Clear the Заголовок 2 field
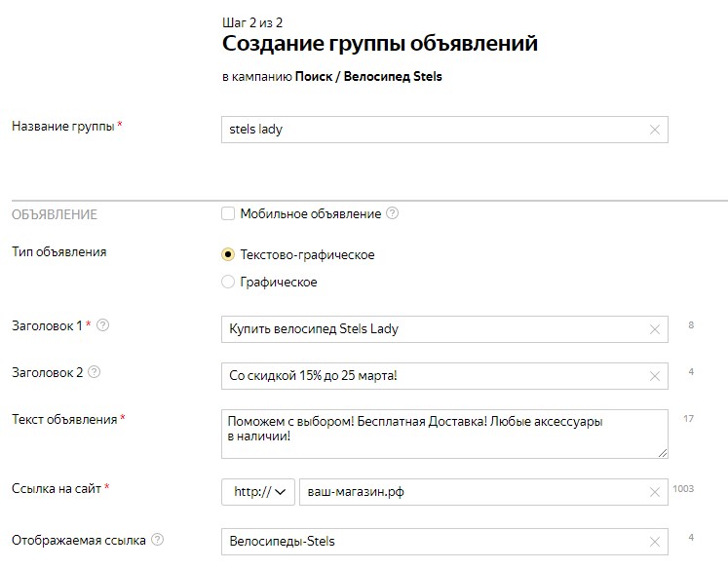Viewport: 728px width, 569px height. coord(655,376)
